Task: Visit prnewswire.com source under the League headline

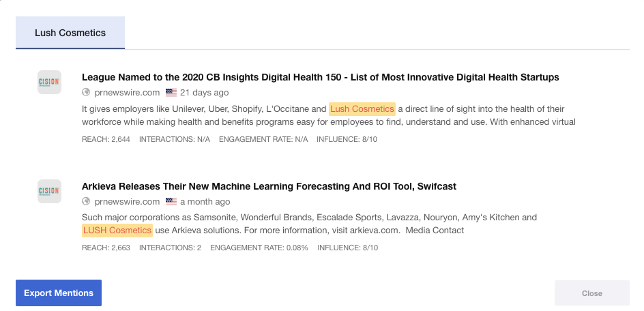Action: [x=127, y=93]
